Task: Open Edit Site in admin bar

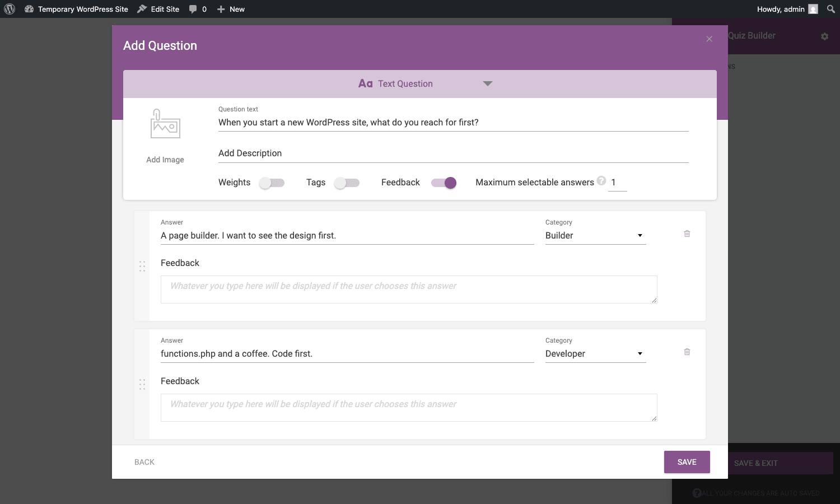Action: [158, 9]
